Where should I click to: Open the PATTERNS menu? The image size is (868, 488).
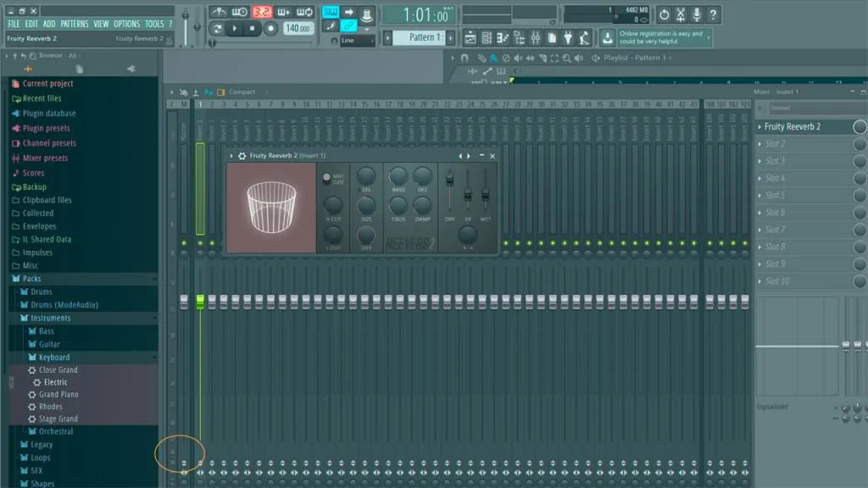click(75, 24)
